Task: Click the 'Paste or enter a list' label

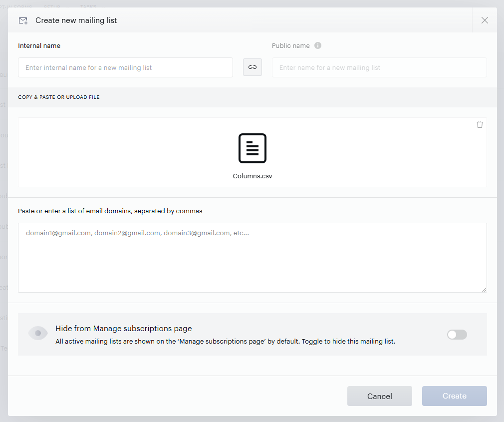Action: pos(110,211)
